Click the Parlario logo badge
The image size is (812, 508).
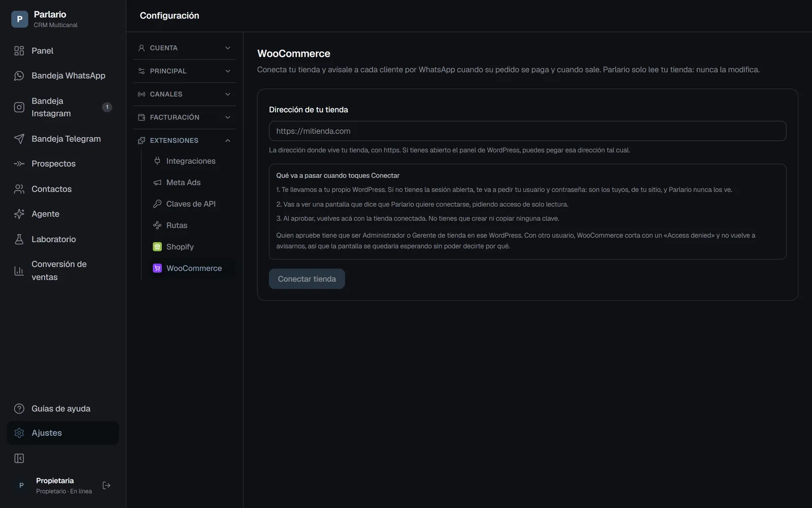point(19,19)
